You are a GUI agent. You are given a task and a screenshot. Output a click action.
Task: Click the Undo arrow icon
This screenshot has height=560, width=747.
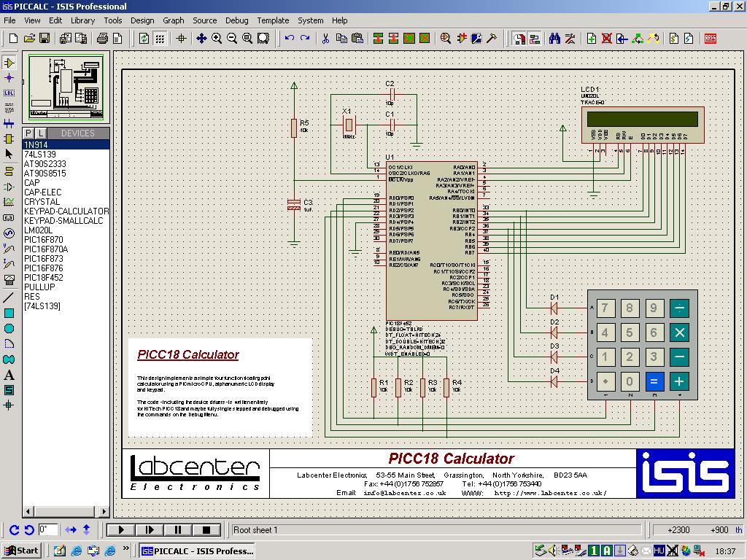tap(290, 38)
